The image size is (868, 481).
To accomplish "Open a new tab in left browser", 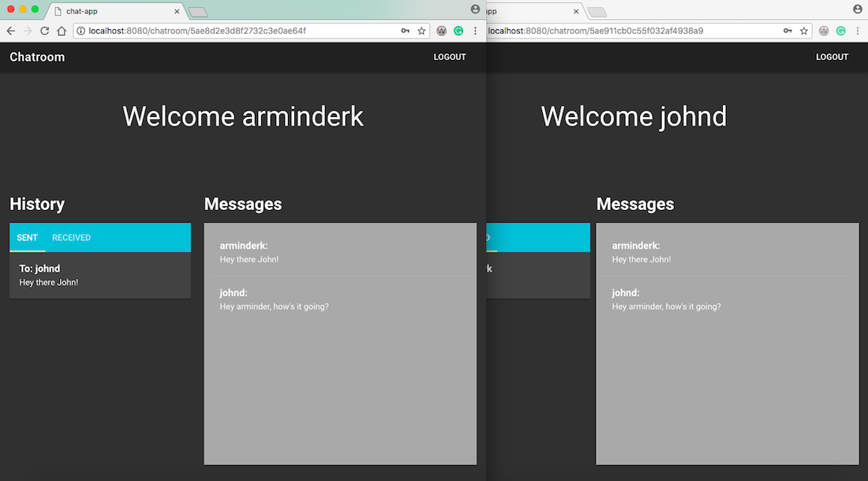I will [197, 12].
